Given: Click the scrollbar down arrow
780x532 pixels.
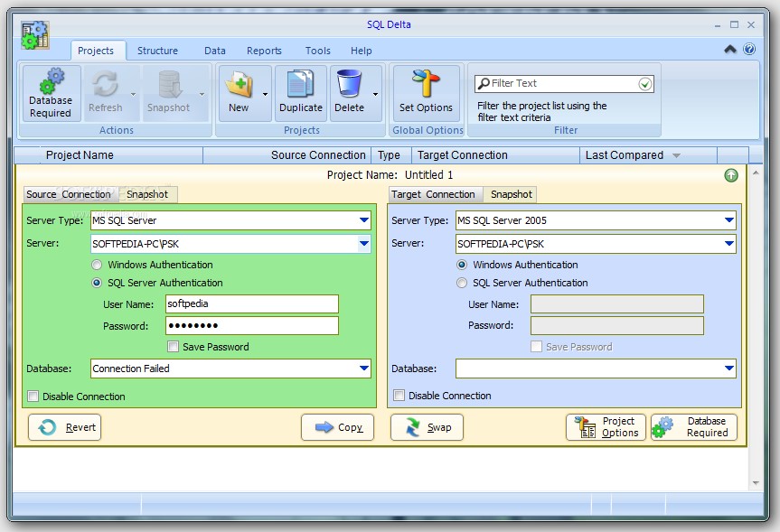Looking at the screenshot, I should click(756, 482).
